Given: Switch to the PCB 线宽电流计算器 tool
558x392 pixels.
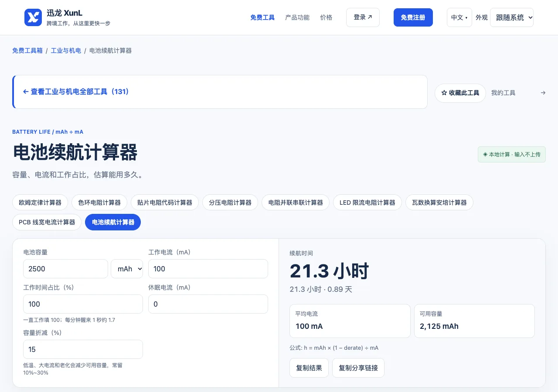Looking at the screenshot, I should 47,222.
